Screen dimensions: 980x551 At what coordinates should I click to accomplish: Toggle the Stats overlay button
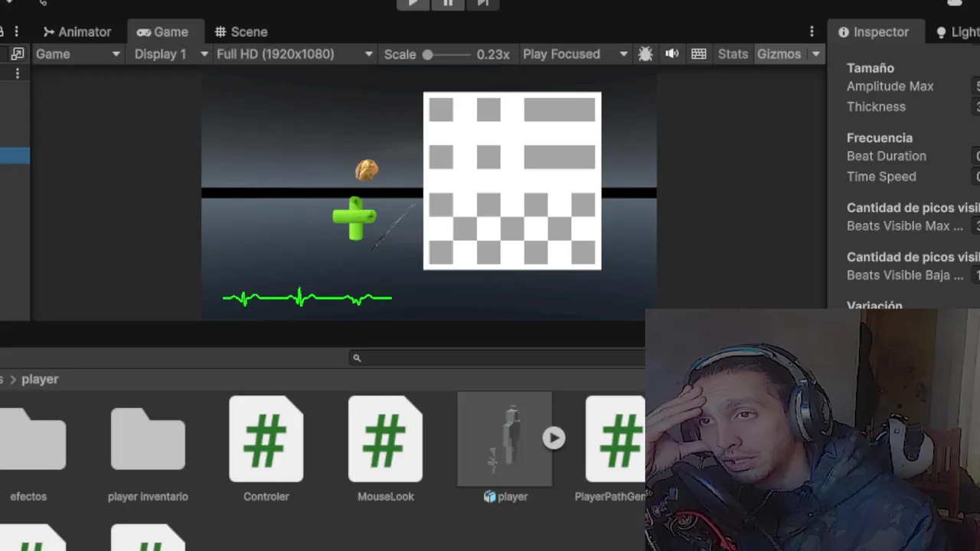click(733, 54)
